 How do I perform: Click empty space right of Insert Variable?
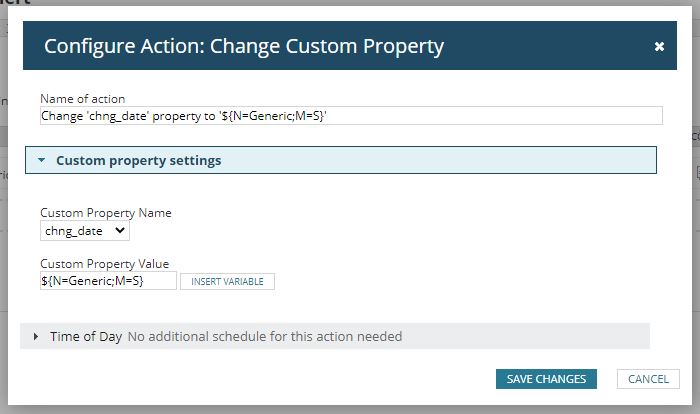450,281
